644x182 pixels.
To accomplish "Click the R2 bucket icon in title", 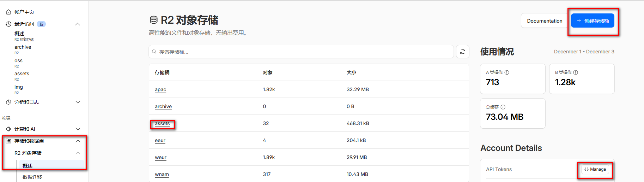I will pyautogui.click(x=154, y=20).
